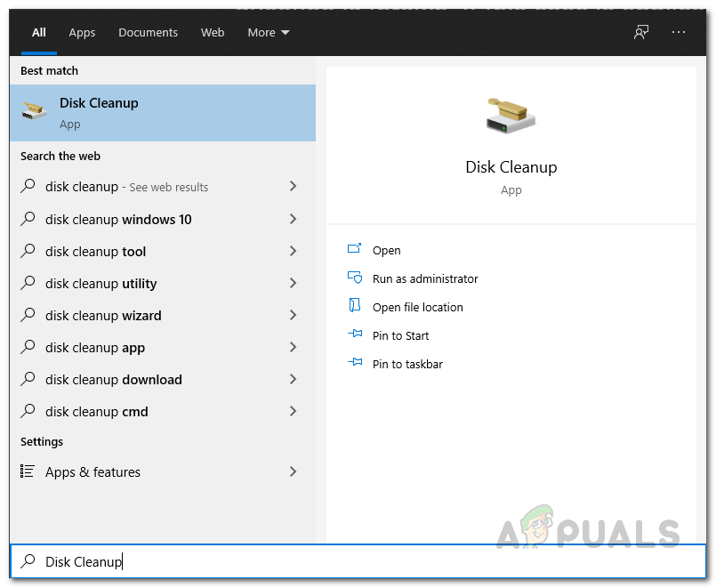Select 'disk cleanup windows 10' suggestion

[163, 219]
